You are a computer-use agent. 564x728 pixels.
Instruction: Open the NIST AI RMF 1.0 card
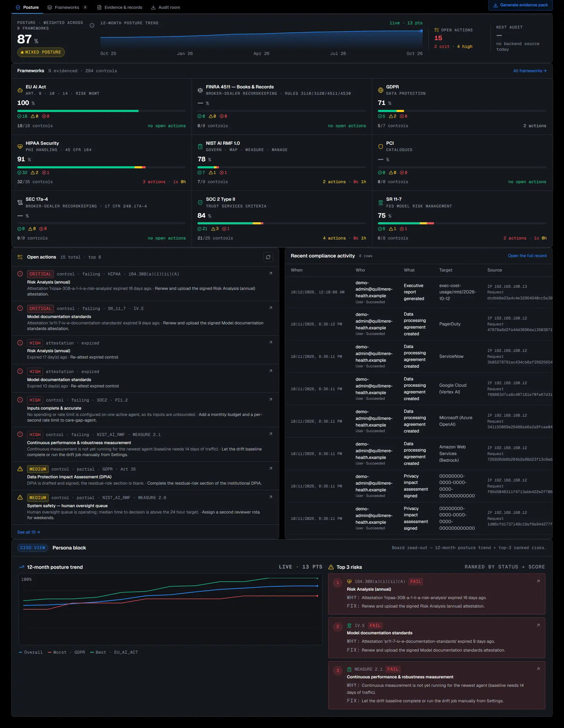(282, 163)
